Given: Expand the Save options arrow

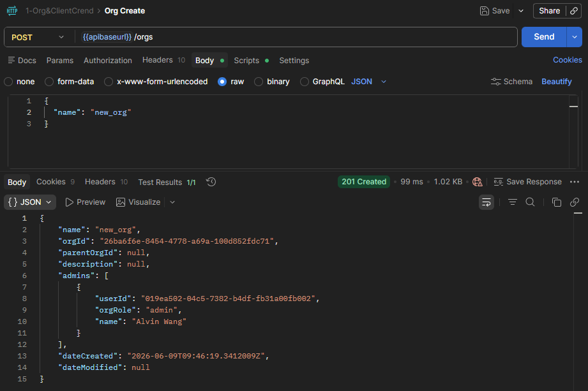Looking at the screenshot, I should pos(521,11).
